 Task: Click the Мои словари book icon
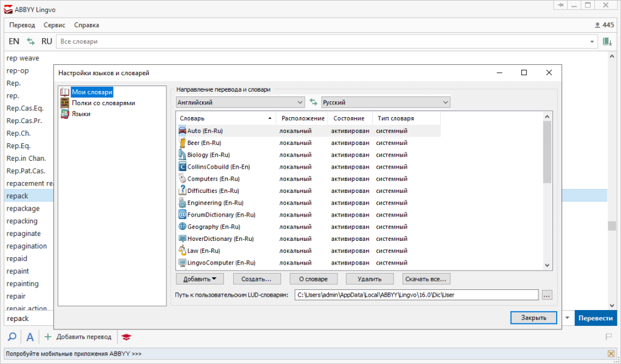pos(64,92)
